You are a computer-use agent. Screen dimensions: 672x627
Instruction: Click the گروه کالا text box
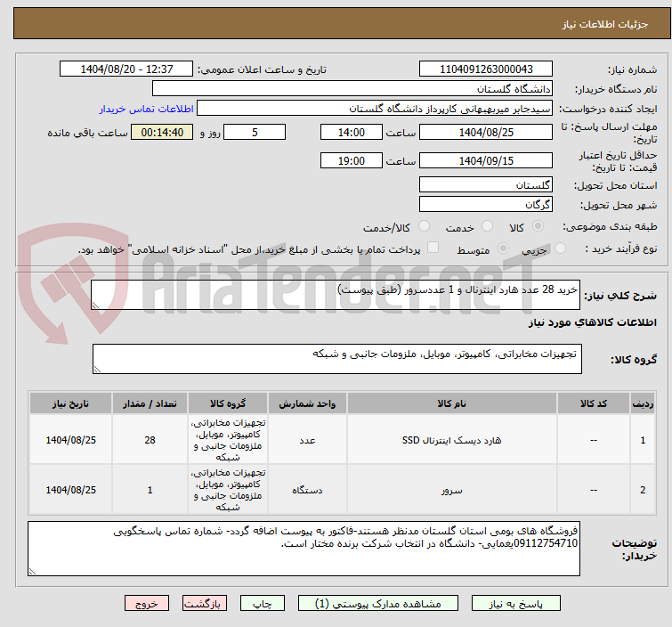point(336,359)
